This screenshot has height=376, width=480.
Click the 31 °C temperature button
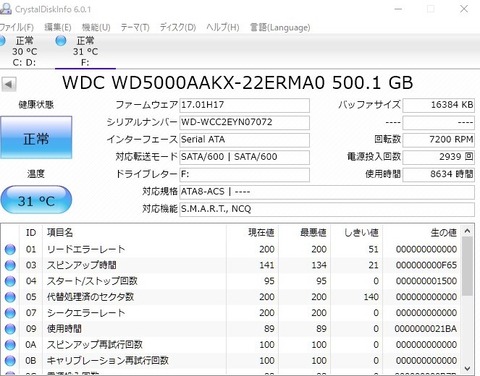tap(36, 200)
